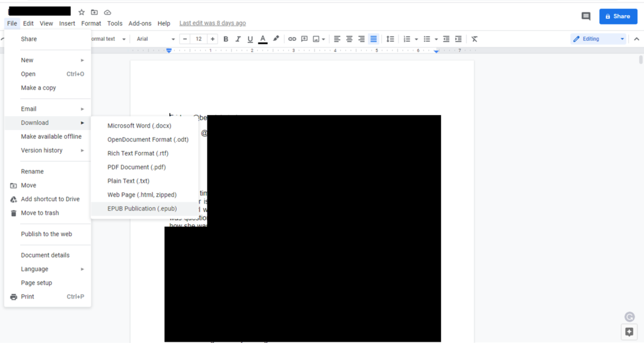Choose Add shortcut to Drive

(48, 199)
